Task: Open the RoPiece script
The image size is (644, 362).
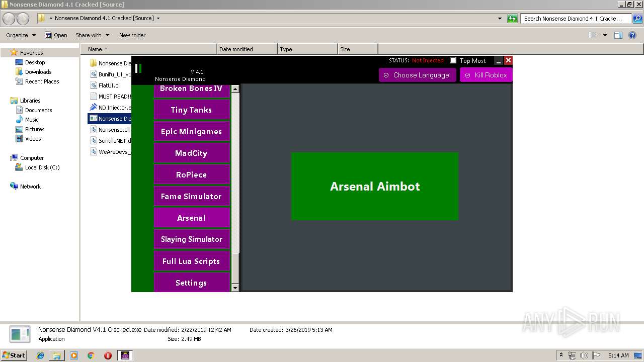Action: click(191, 174)
